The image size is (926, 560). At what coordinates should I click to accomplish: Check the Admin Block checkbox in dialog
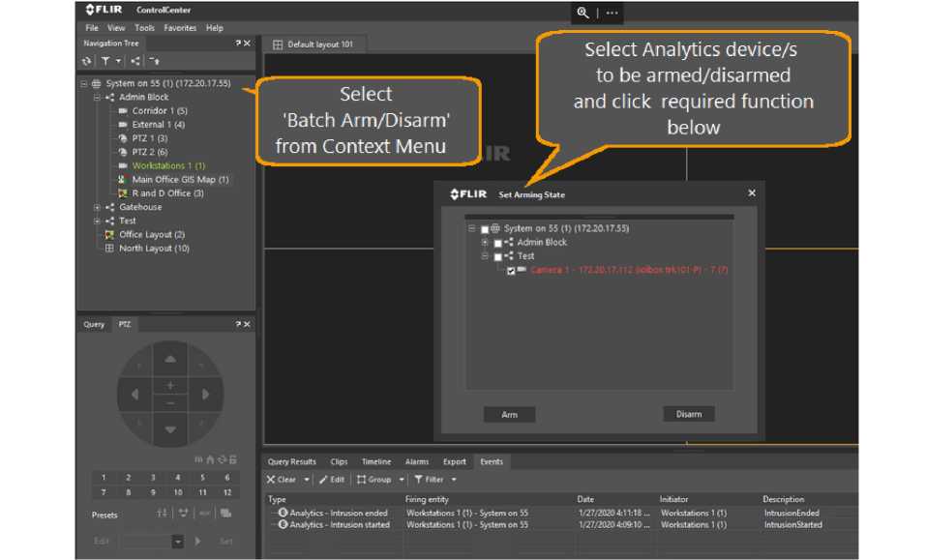click(x=497, y=243)
